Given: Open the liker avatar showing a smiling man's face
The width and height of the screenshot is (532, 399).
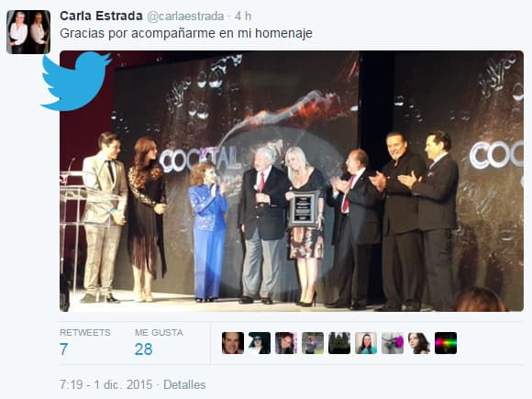Looking at the screenshot, I should tap(233, 343).
